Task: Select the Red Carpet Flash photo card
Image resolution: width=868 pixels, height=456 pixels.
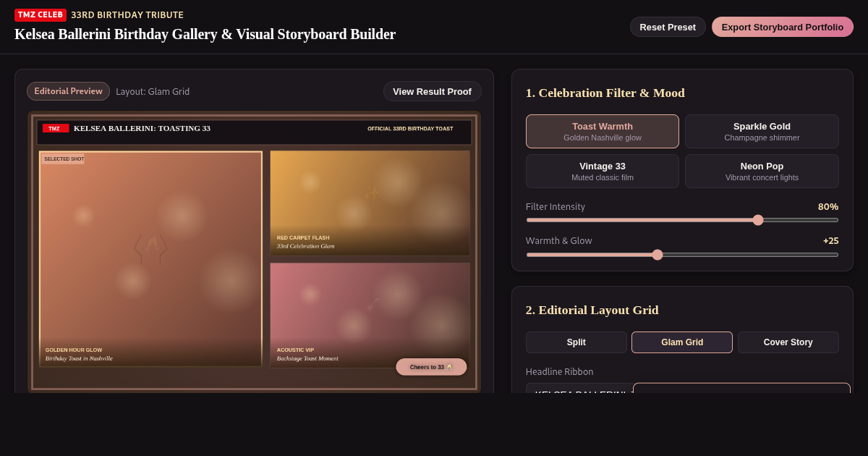Action: (x=370, y=203)
